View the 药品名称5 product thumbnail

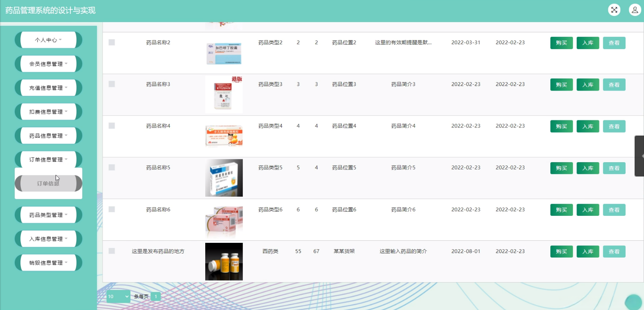tap(224, 178)
